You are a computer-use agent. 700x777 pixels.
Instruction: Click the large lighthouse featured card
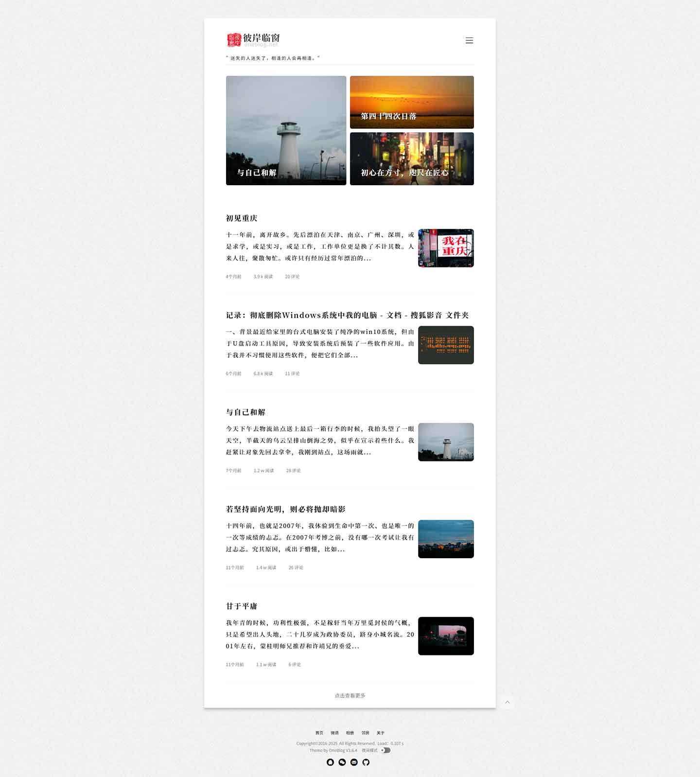(286, 130)
